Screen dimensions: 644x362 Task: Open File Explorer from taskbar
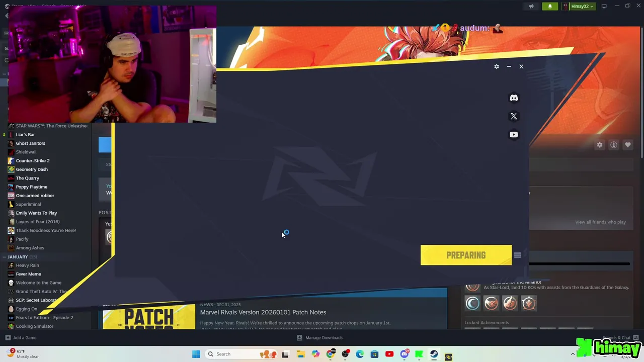[300, 354]
